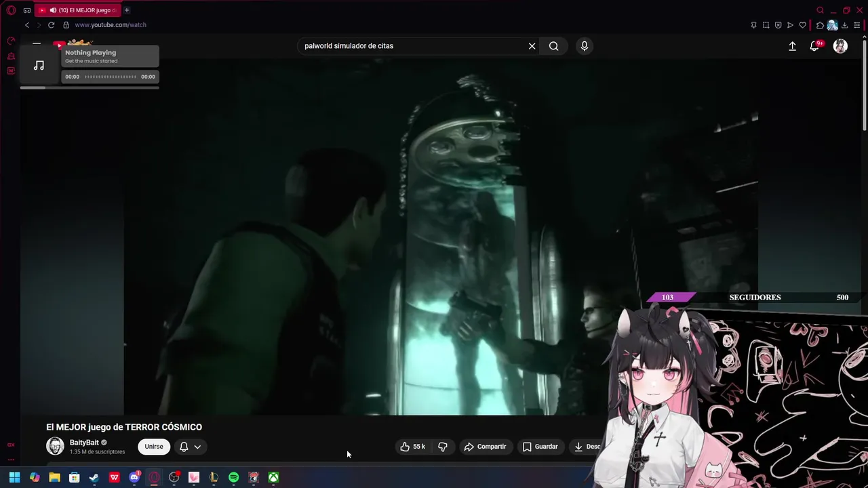This screenshot has width=868, height=488.
Task: Open Discord from the taskbar
Action: (134, 478)
